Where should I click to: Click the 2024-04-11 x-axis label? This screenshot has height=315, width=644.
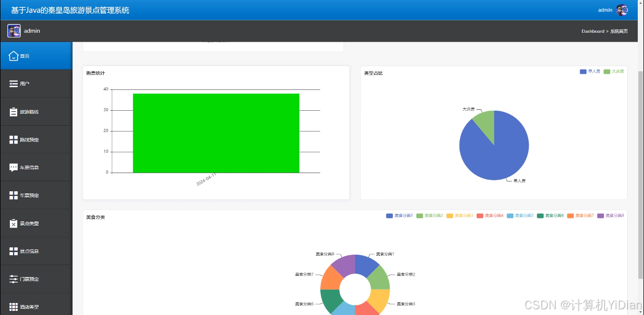point(206,180)
